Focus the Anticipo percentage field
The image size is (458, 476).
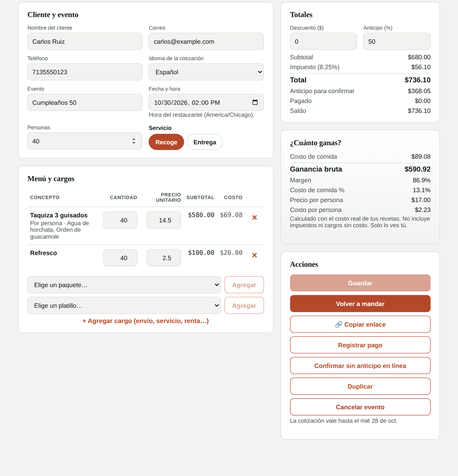click(397, 41)
